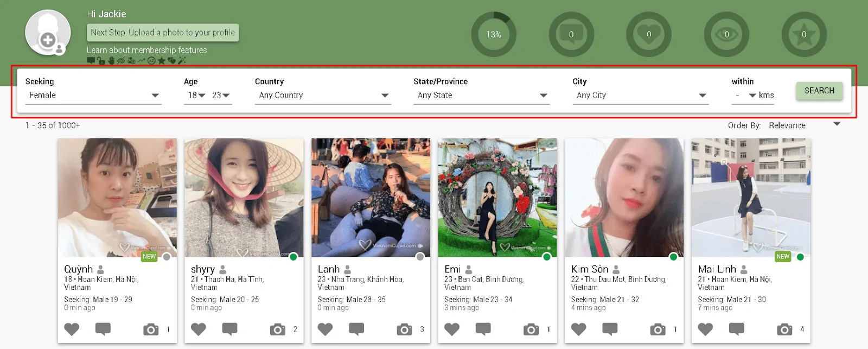Open Lanh's profile photo
868x349 pixels.
click(x=371, y=198)
